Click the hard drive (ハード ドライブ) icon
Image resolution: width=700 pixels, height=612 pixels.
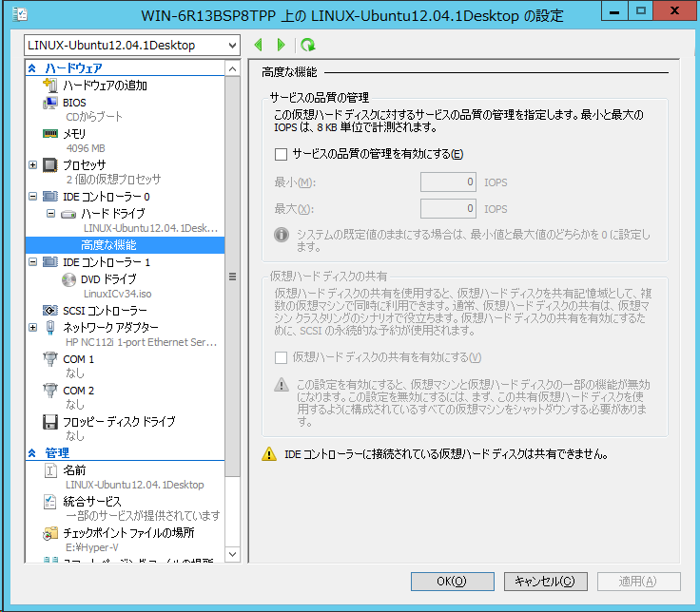click(x=68, y=214)
